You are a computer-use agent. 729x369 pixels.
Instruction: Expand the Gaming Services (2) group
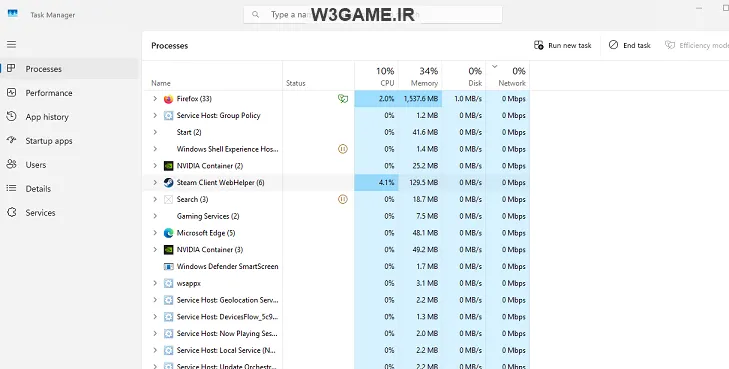(x=155, y=216)
